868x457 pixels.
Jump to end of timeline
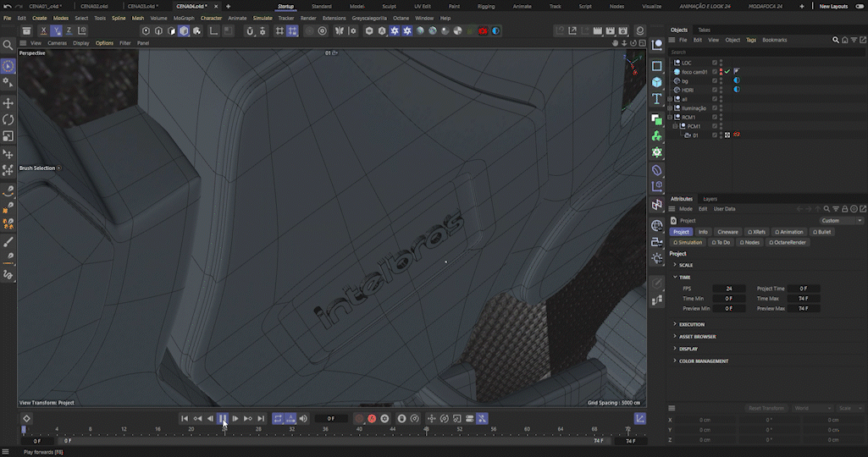pos(261,419)
